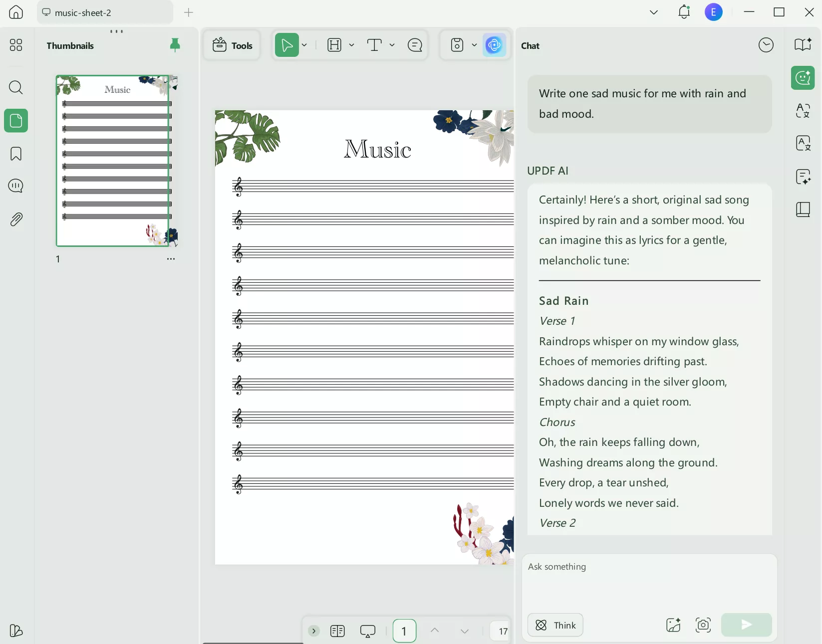Capture screenshot with camera icon in chat
Image resolution: width=822 pixels, height=644 pixels.
[x=703, y=625]
